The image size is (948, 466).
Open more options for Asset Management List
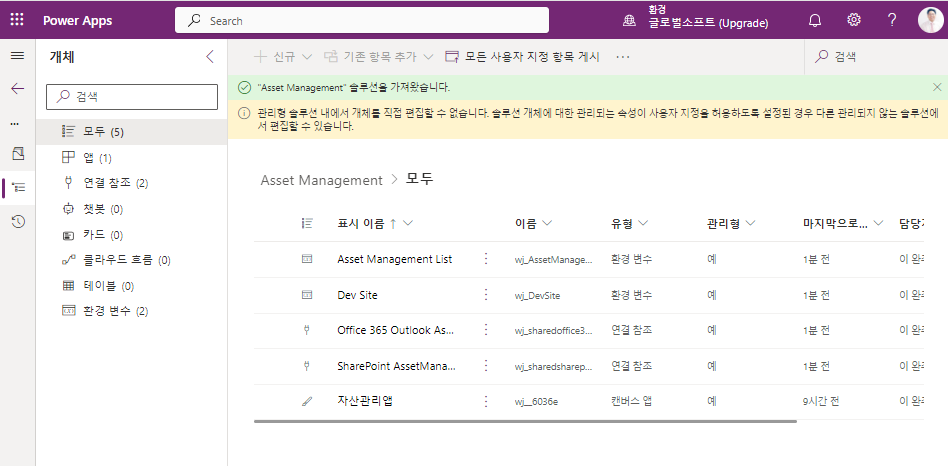pyautogui.click(x=485, y=259)
